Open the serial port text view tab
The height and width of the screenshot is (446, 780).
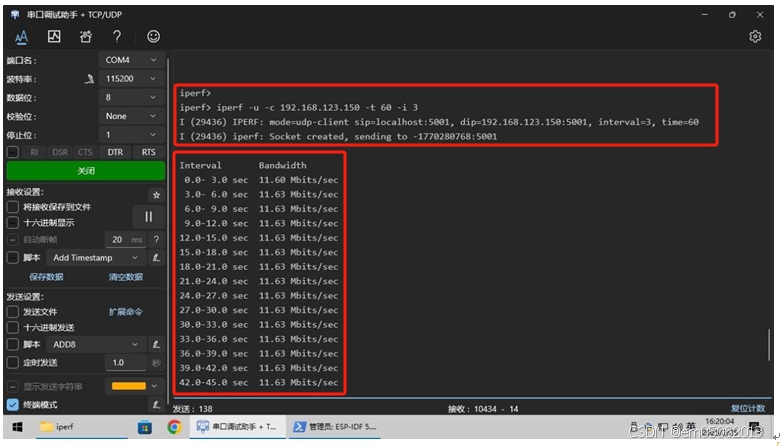[21, 36]
